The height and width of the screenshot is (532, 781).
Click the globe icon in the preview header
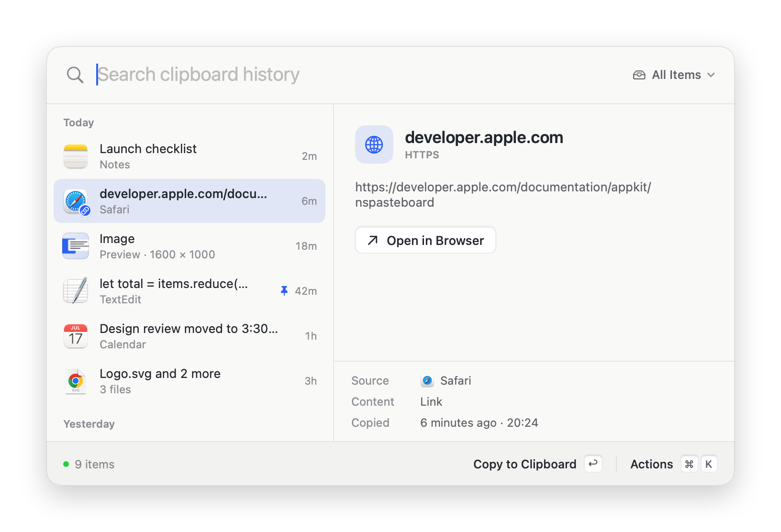click(x=374, y=144)
